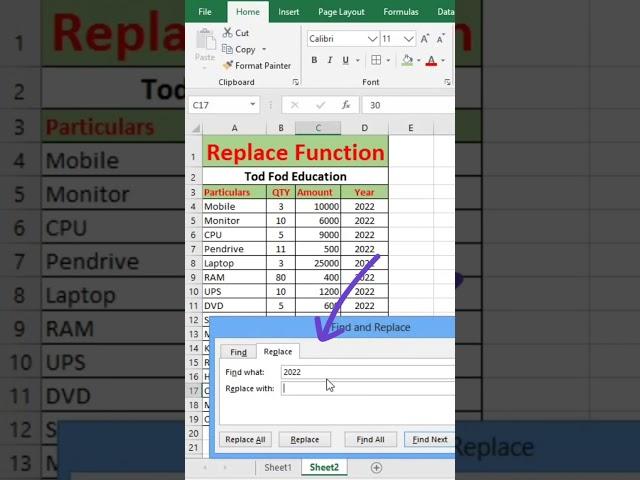Click the Cut scissors icon
This screenshot has width=640, height=480.
pyautogui.click(x=227, y=33)
